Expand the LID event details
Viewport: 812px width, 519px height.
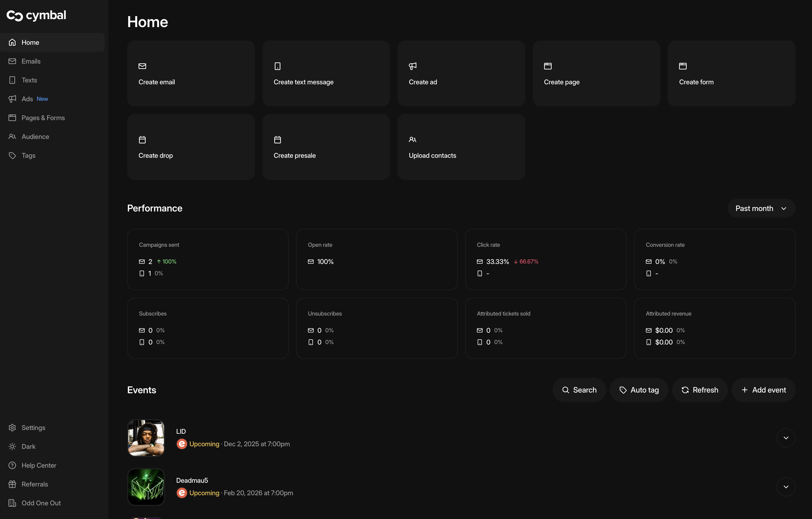786,438
